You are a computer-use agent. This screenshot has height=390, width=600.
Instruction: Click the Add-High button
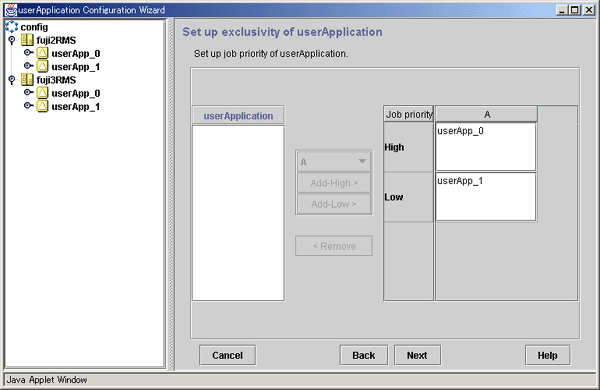pyautogui.click(x=334, y=183)
